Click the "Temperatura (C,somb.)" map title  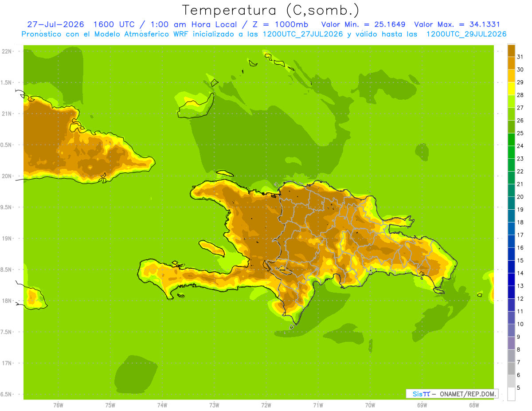click(x=270, y=10)
